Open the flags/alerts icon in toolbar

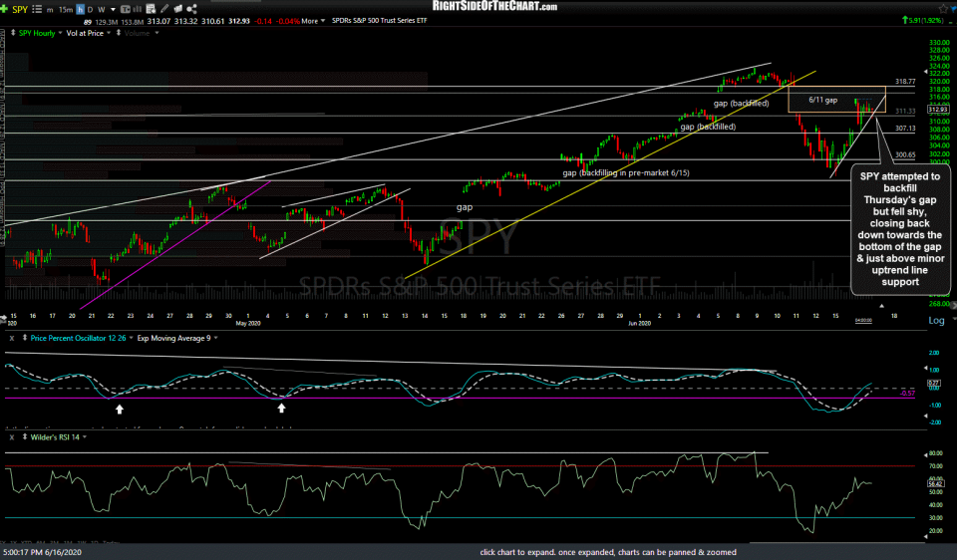178,9
